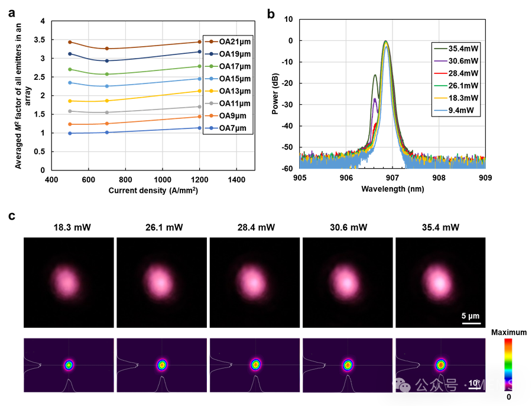Click the 30.6mW purple legend entry
This screenshot has height=406, width=532.
(x=456, y=61)
